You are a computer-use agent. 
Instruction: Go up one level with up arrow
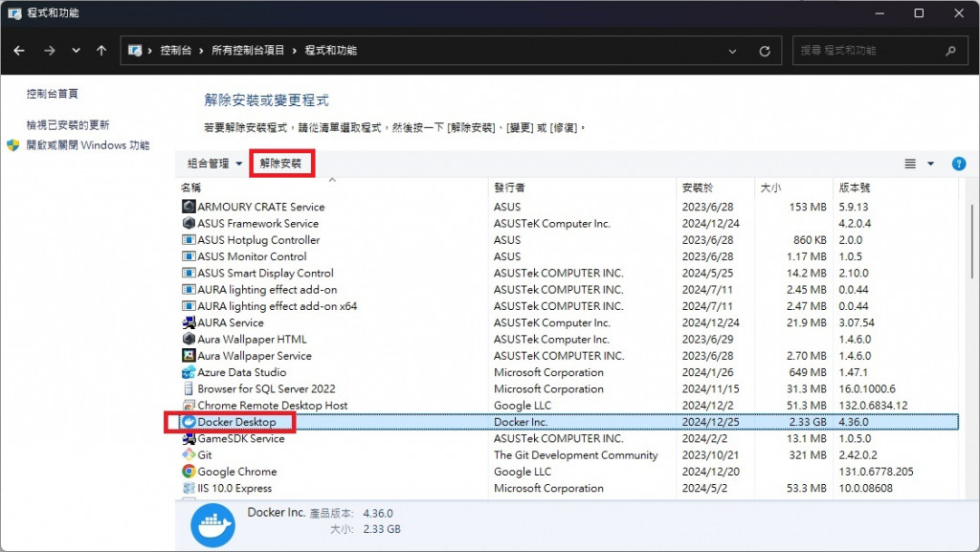(101, 51)
